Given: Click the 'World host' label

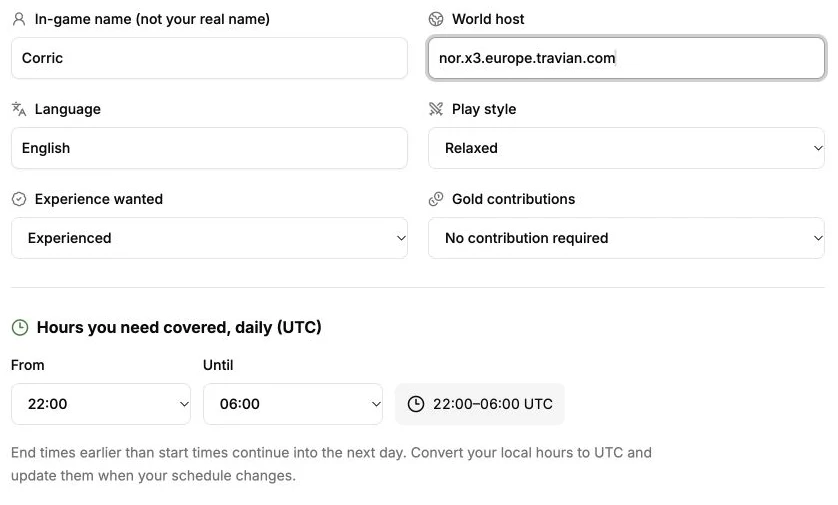Looking at the screenshot, I should tap(488, 19).
